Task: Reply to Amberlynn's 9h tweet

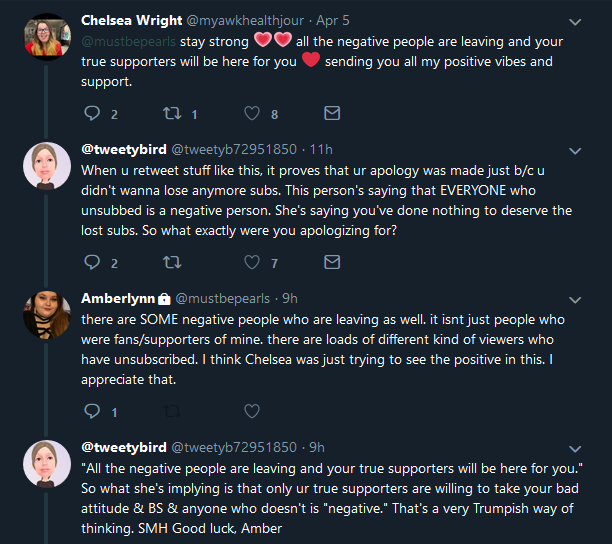Action: tap(92, 411)
